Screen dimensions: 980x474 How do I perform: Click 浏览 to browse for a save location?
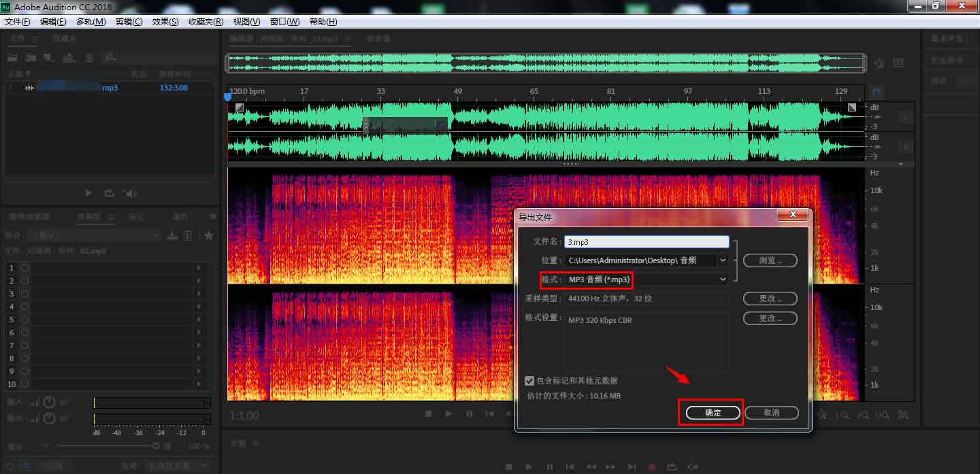(x=770, y=260)
